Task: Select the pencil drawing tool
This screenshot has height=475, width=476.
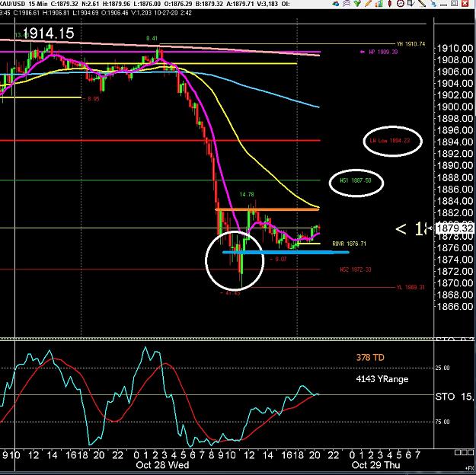Action: pos(368,4)
